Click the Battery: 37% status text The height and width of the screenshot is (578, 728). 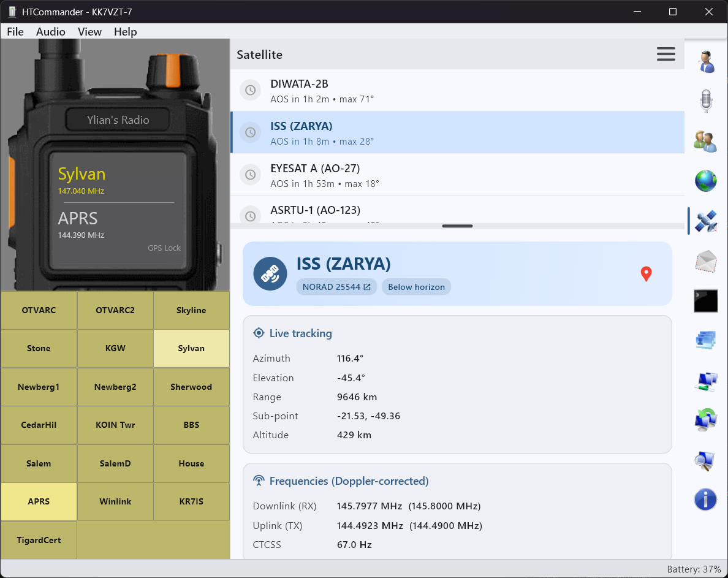click(694, 569)
